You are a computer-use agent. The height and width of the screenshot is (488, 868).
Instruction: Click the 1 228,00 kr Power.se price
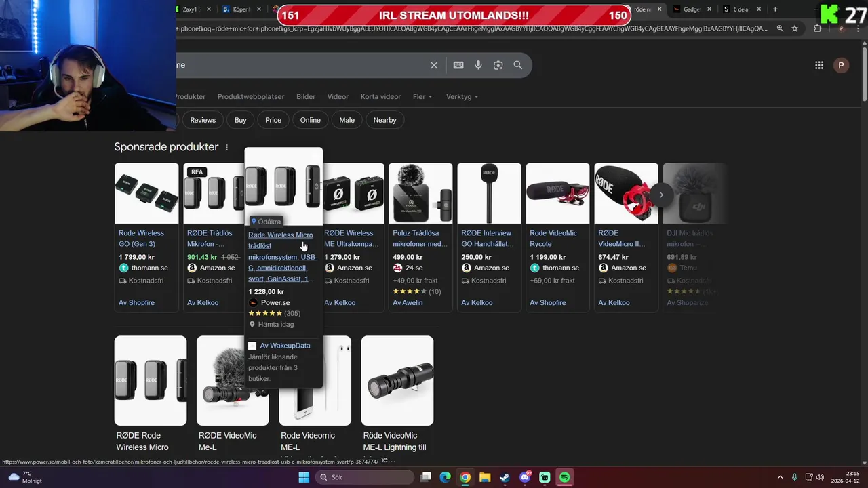tap(266, 291)
